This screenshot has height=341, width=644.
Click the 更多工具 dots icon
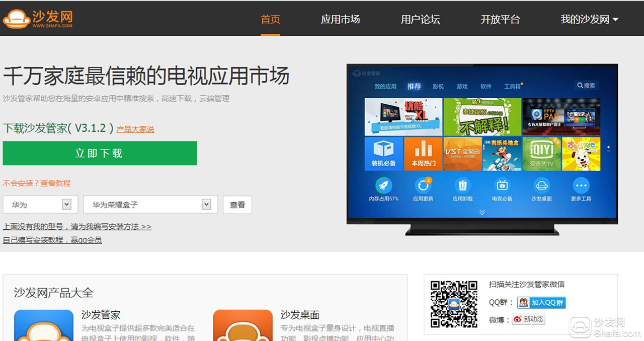[x=581, y=185]
